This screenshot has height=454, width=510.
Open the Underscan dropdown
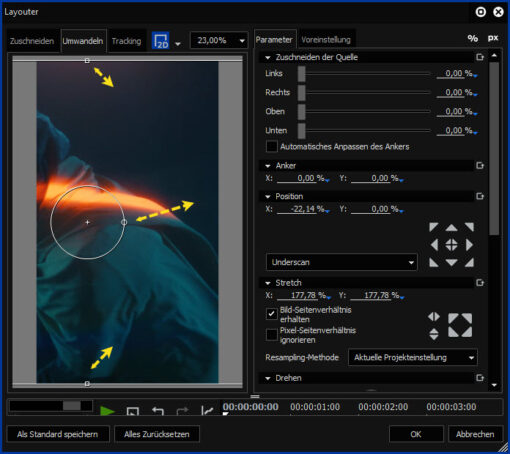click(x=342, y=262)
